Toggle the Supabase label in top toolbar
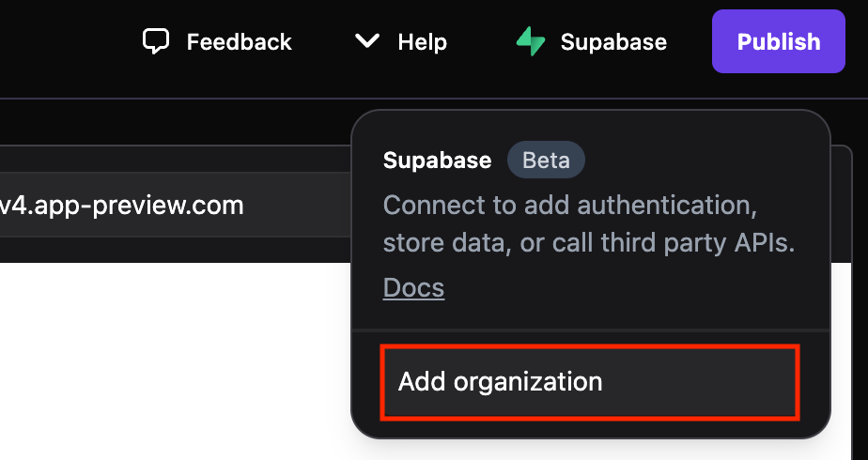868x460 pixels. (613, 42)
